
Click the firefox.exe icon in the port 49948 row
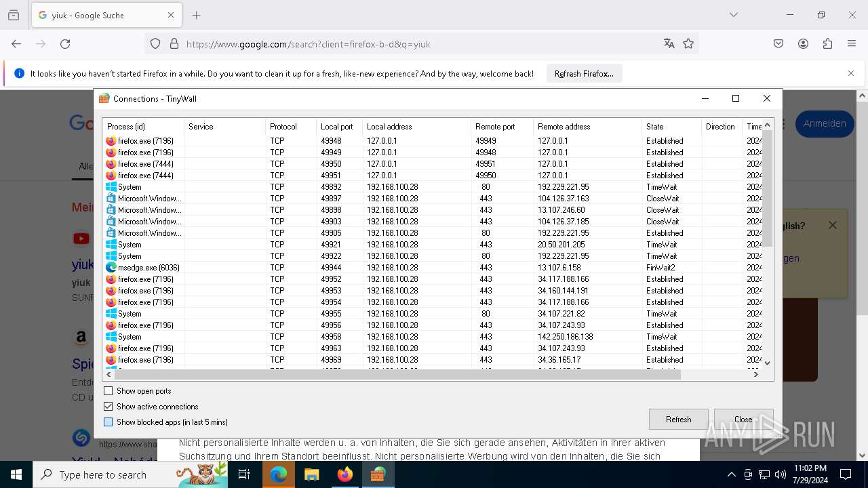click(x=111, y=141)
